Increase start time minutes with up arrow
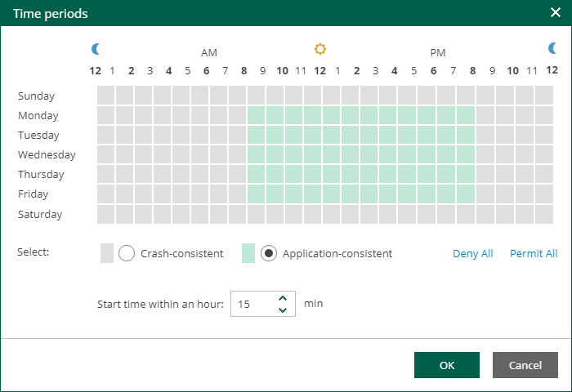 pyautogui.click(x=283, y=298)
